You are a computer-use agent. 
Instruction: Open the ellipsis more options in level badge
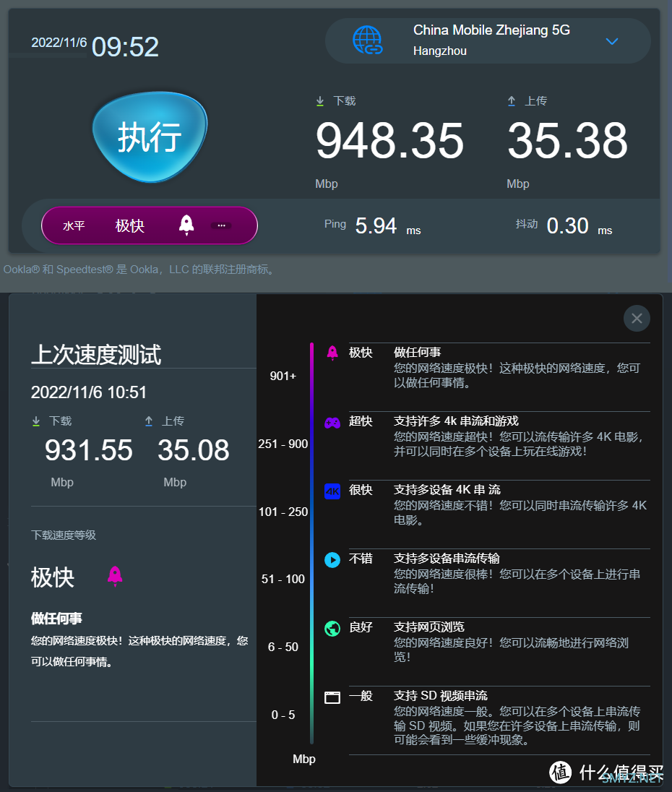(221, 225)
